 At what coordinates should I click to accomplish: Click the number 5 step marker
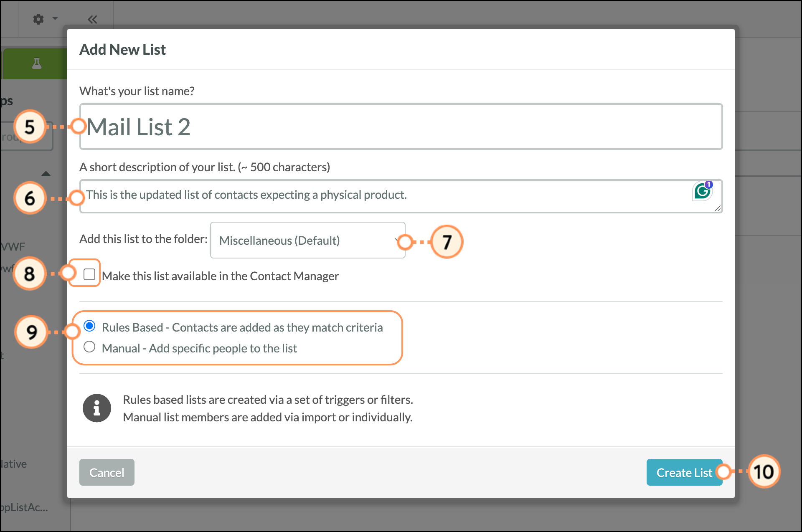(30, 127)
